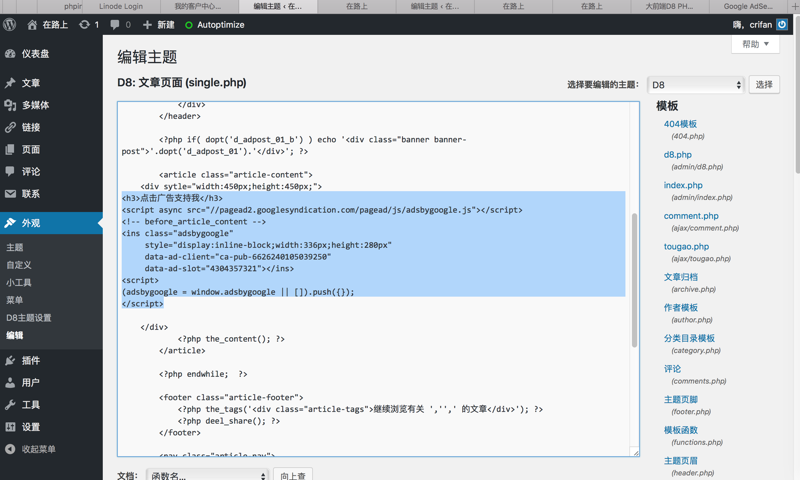
Task: Open 文章 posts pin icon
Action: pyautogui.click(x=10, y=83)
